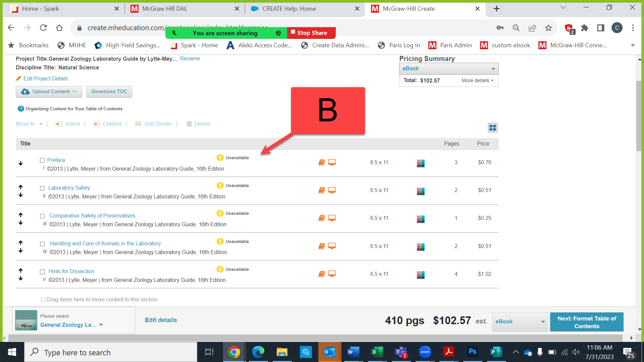Viewport: 644px width, 362px height.
Task: Click the Rename project link
Action: pos(190,59)
